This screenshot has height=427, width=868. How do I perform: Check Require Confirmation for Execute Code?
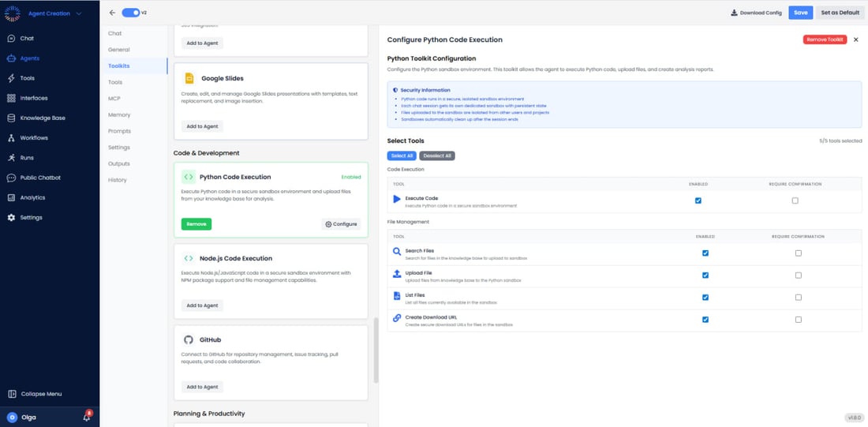tap(795, 200)
